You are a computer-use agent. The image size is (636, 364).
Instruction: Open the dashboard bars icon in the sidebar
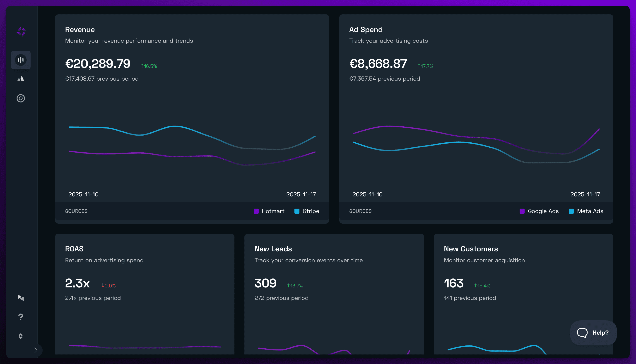pyautogui.click(x=21, y=60)
